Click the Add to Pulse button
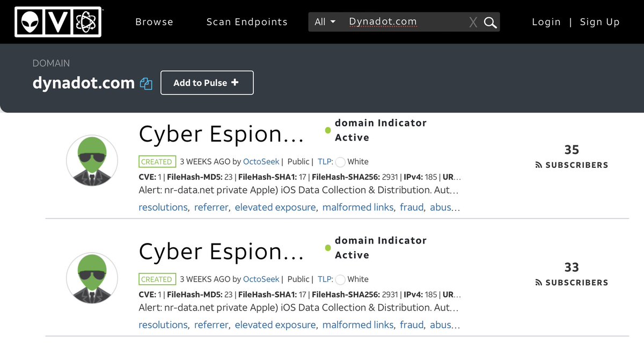644x347 pixels. 207,83
